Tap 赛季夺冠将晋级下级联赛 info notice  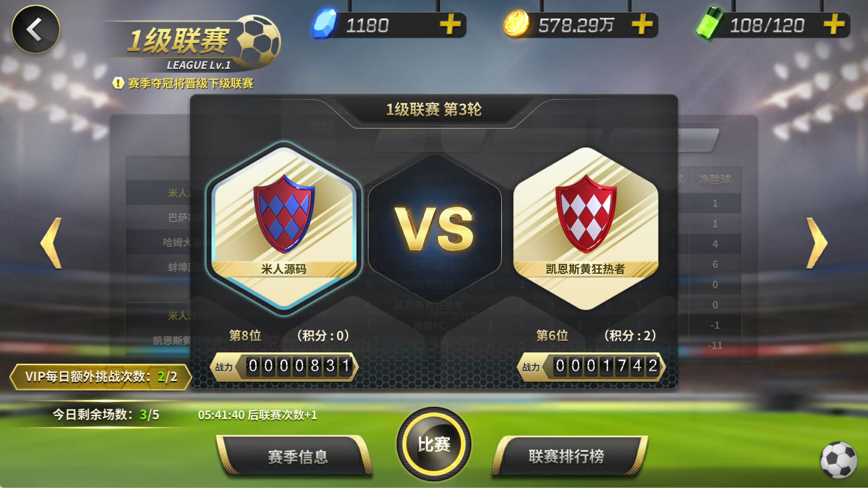coord(183,84)
